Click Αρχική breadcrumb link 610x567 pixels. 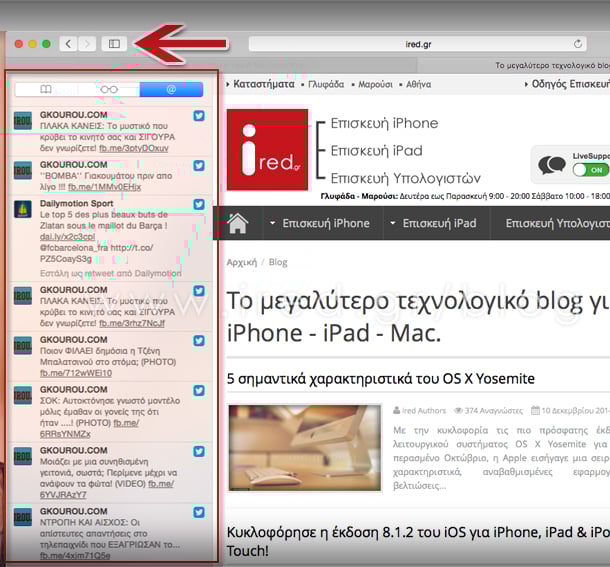pyautogui.click(x=242, y=262)
